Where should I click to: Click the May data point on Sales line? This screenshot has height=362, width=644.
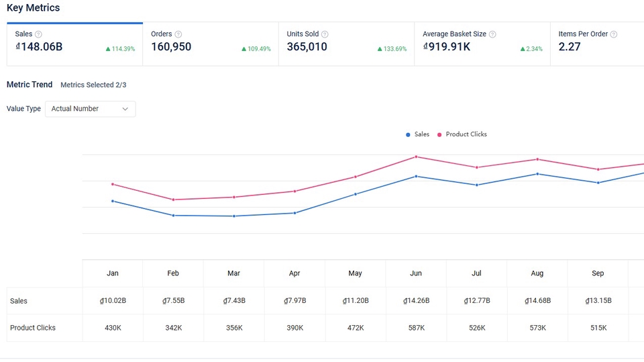click(x=356, y=194)
